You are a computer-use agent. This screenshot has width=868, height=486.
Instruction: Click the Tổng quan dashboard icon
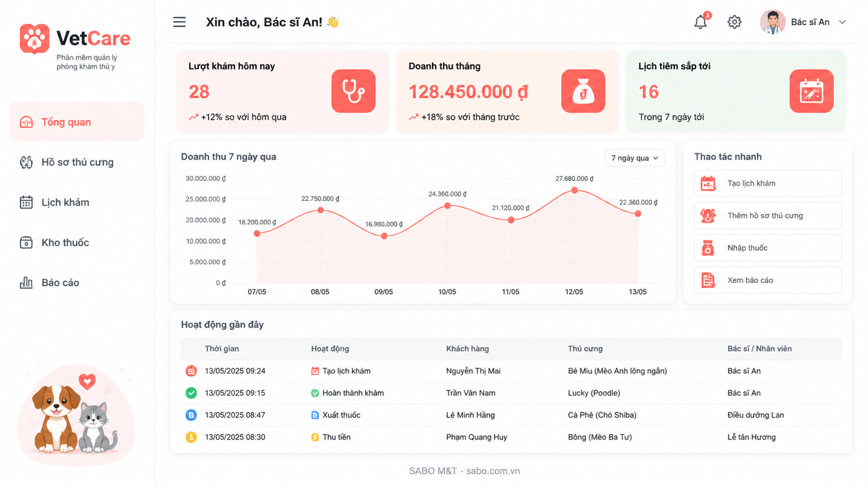point(26,122)
